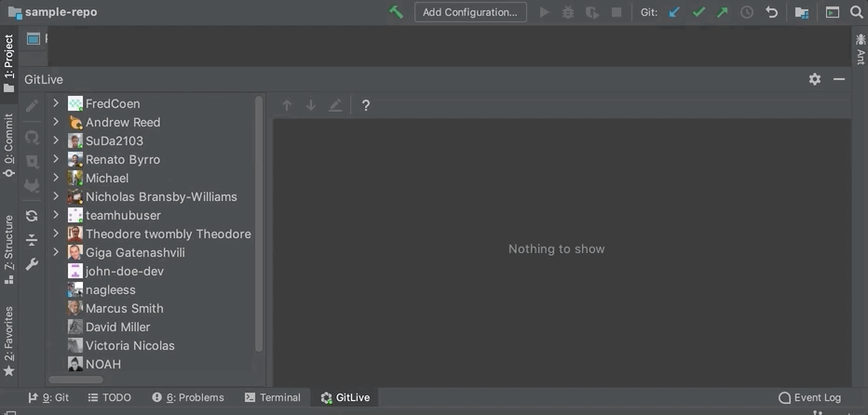Click the refresh icon in GitLive sidebar
Image resolution: width=868 pixels, height=415 pixels.
[32, 216]
